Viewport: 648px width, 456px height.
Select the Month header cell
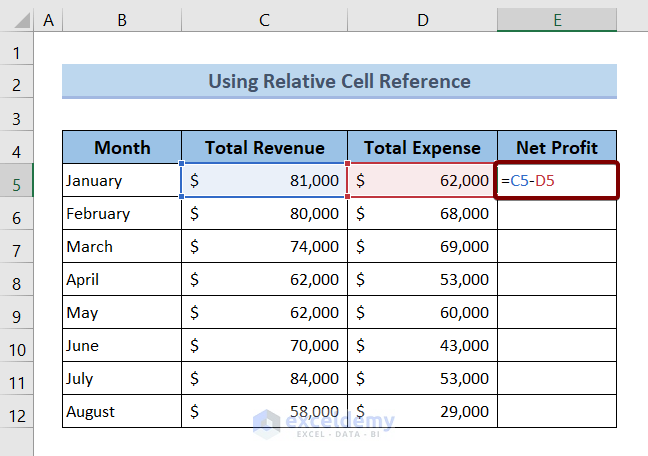click(122, 148)
